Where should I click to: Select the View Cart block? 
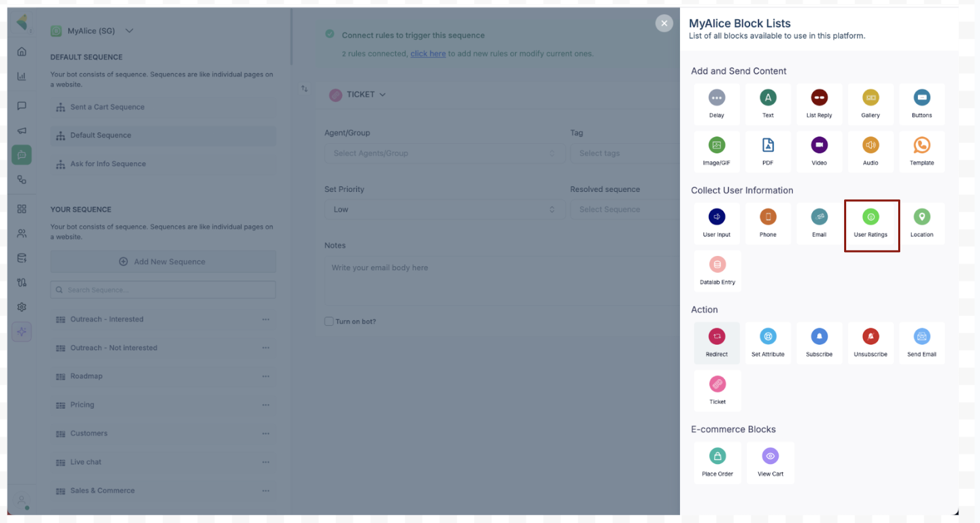770,463
